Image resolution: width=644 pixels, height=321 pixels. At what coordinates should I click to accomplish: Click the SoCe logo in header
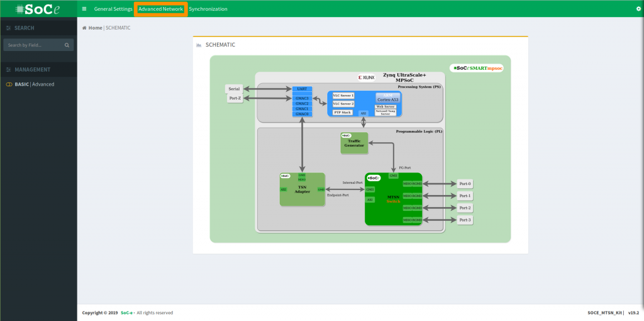point(38,9)
